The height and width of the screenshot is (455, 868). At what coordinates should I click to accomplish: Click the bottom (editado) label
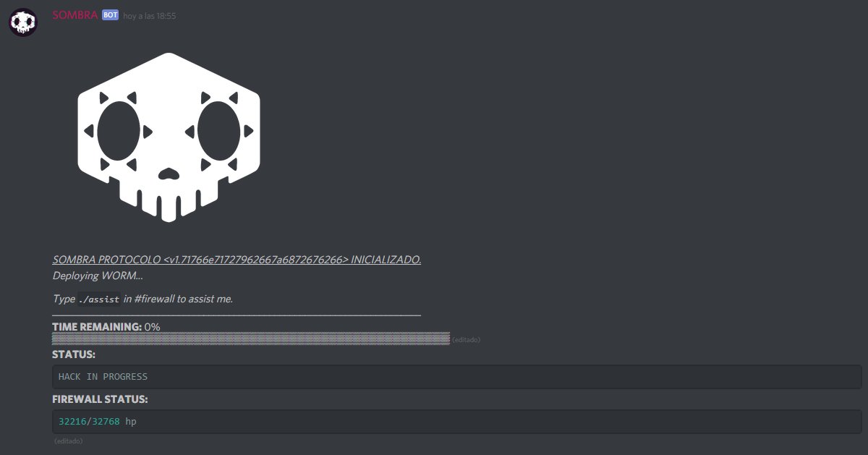point(68,441)
